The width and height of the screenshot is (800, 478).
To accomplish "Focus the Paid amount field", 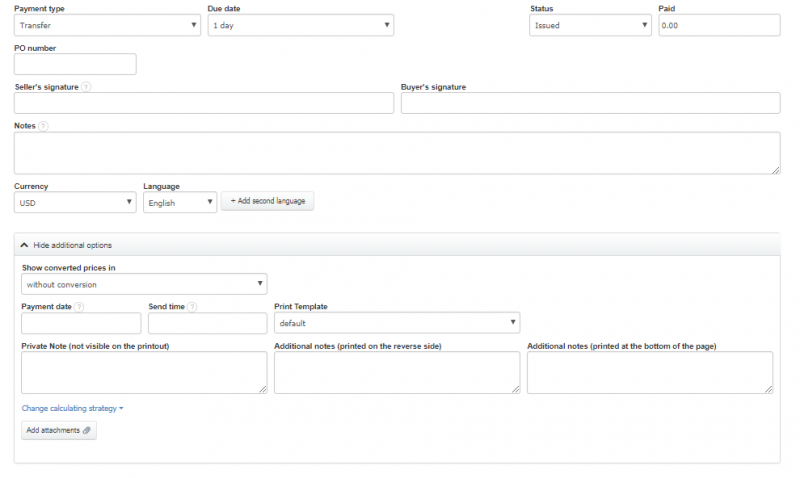I will 718,25.
